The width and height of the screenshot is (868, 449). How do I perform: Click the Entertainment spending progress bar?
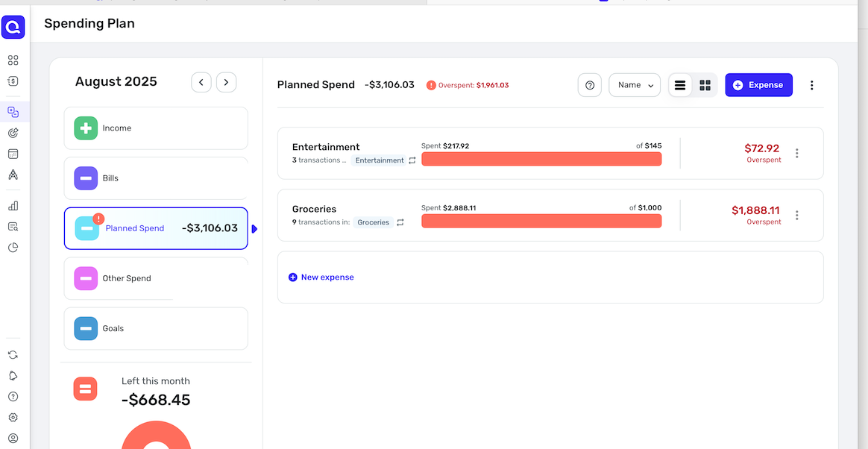pos(541,159)
